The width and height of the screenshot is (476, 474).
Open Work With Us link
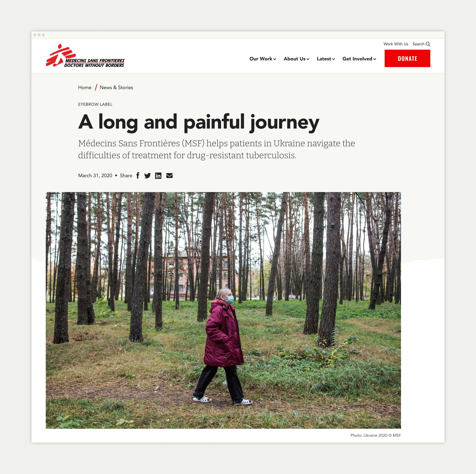396,44
